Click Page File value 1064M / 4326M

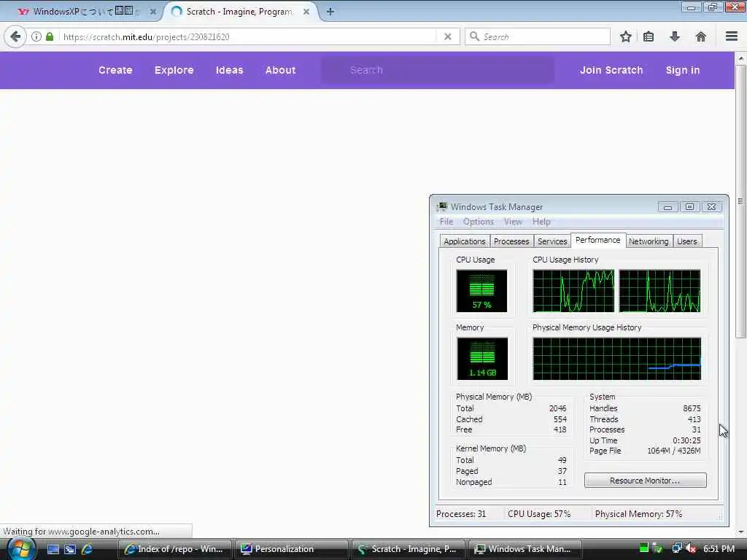(673, 451)
